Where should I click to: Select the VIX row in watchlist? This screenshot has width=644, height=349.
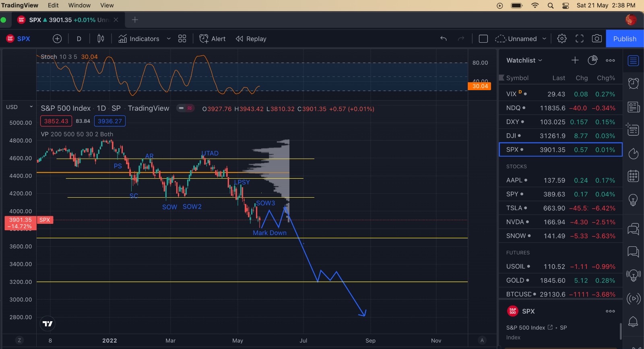point(561,94)
